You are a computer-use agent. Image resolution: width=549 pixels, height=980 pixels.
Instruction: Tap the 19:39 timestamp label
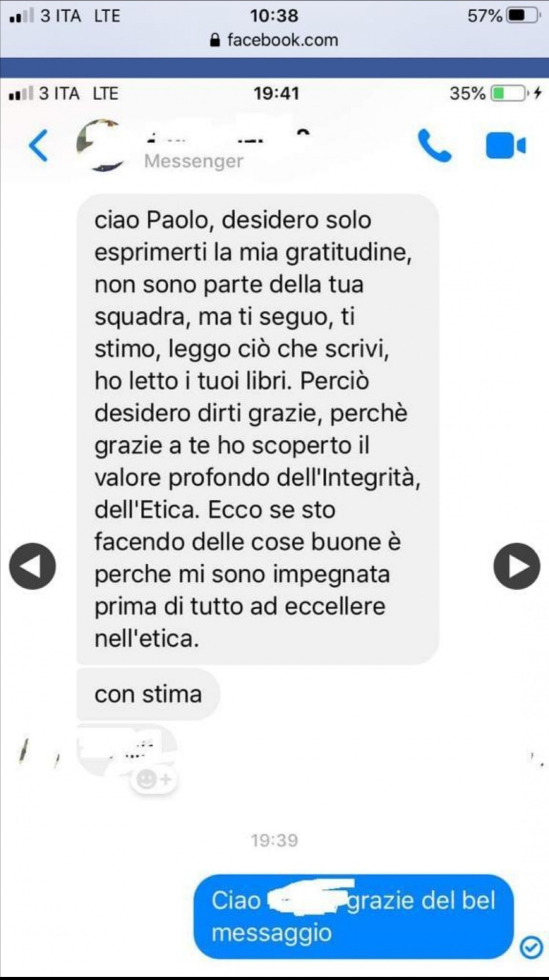(274, 840)
